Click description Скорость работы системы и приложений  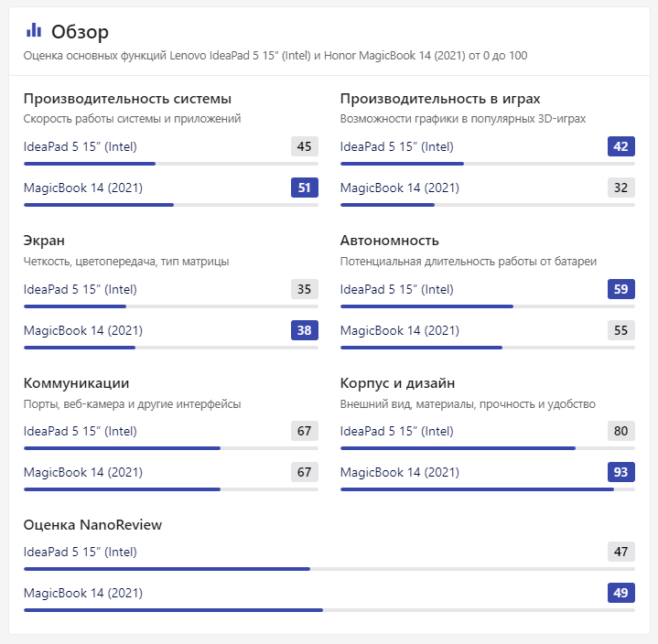point(132,119)
